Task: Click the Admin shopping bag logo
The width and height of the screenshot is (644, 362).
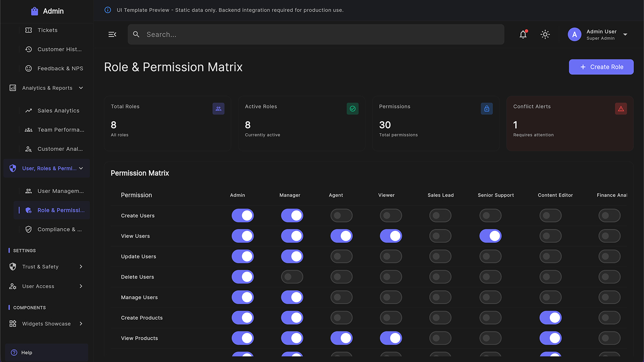Action: coord(34,11)
